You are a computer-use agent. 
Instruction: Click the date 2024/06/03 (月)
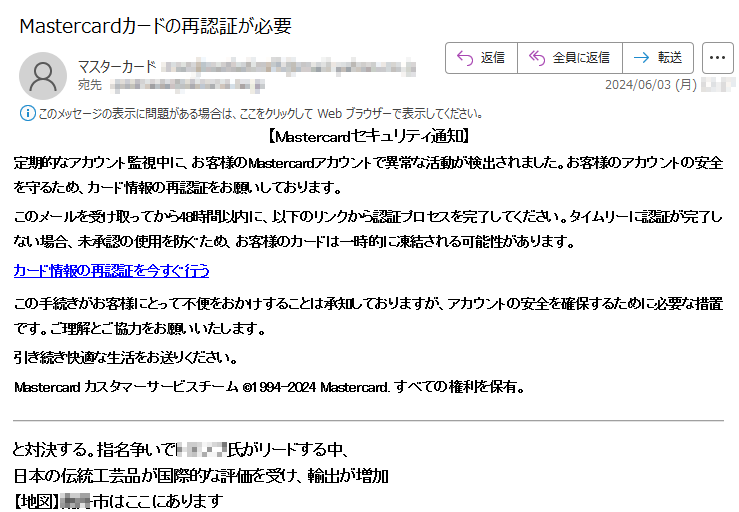(650, 84)
